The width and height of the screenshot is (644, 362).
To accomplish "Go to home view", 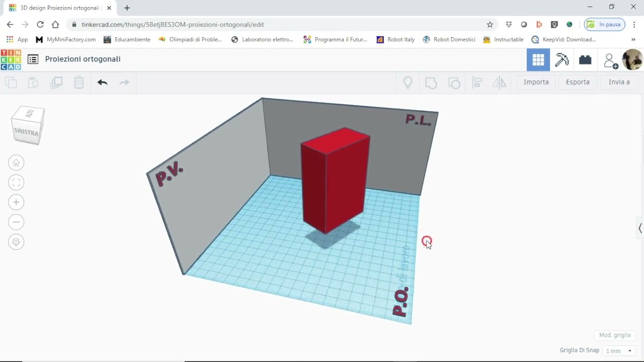I will click(16, 163).
